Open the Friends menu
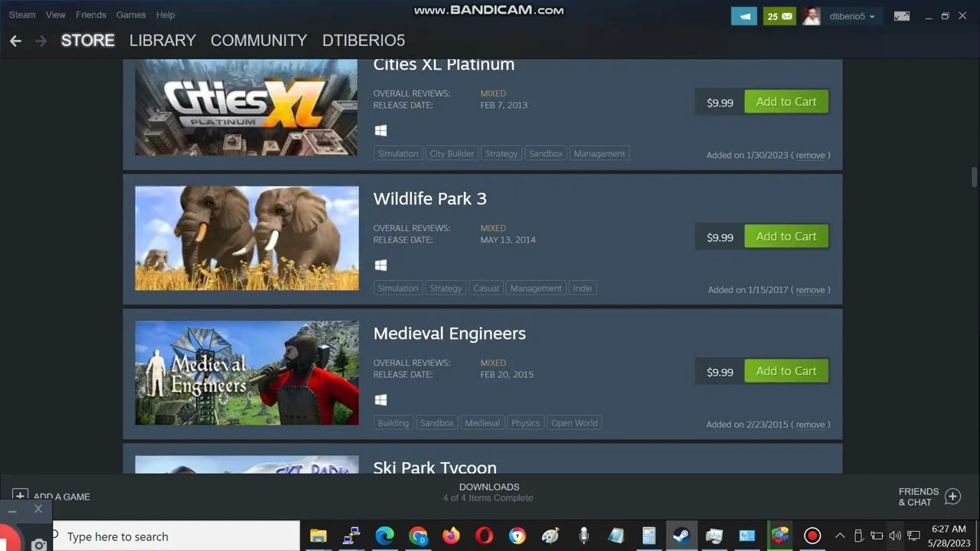This screenshot has width=980, height=551. [91, 15]
